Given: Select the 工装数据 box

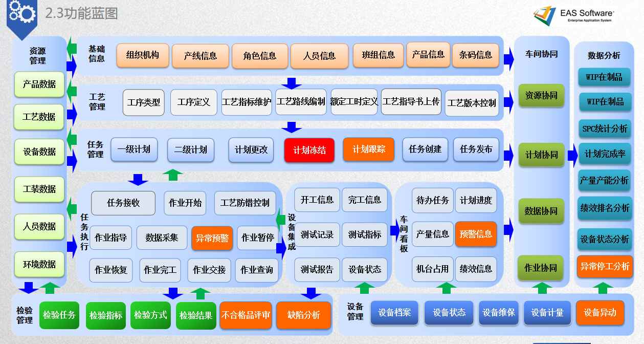Looking at the screenshot, I should click(39, 189).
